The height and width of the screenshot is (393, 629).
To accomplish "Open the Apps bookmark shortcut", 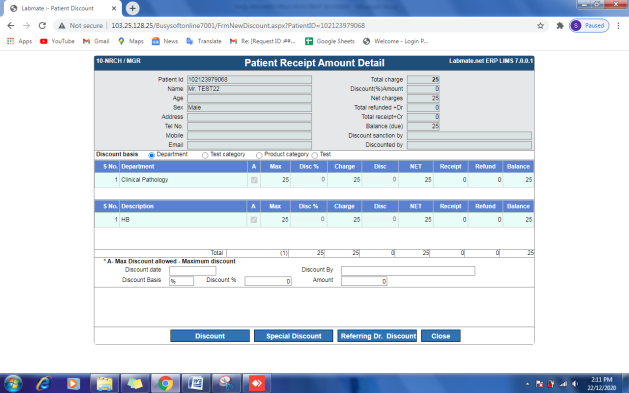I will tap(20, 41).
